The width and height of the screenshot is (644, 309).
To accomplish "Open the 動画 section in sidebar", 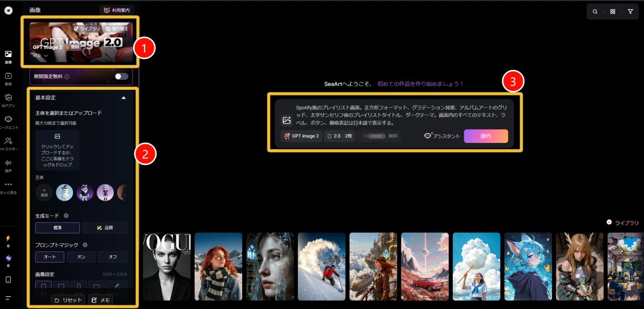I will [x=9, y=79].
